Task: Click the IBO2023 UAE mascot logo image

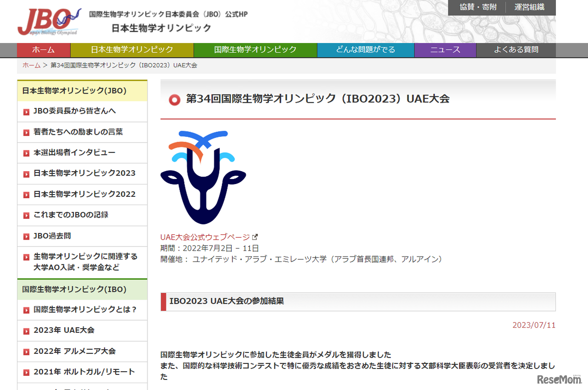Action: click(204, 177)
